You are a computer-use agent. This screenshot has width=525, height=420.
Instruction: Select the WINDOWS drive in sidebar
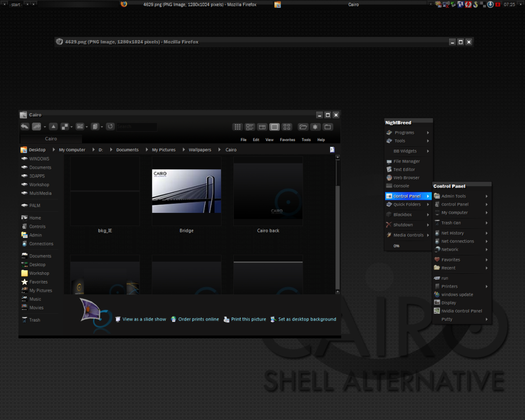pyautogui.click(x=35, y=159)
